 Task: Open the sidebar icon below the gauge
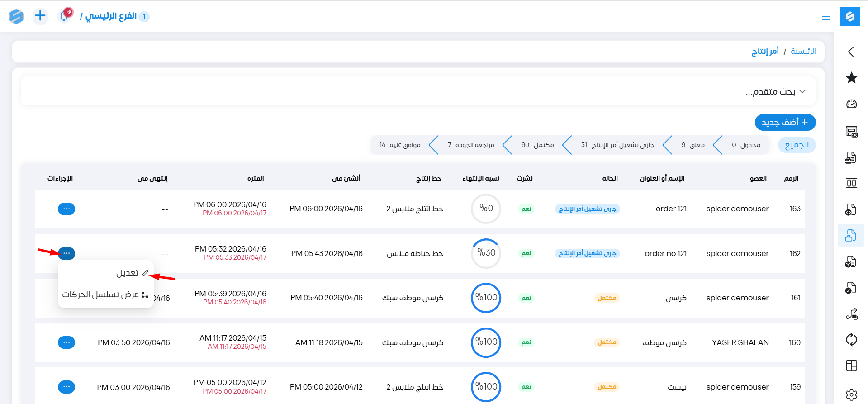[x=851, y=132]
